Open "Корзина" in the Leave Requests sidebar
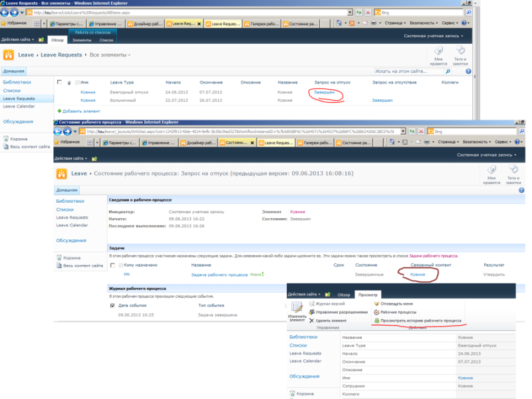 (15, 139)
